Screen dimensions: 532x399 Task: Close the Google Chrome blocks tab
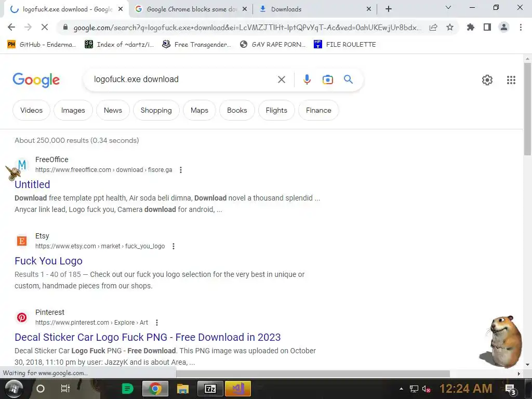[x=245, y=9]
